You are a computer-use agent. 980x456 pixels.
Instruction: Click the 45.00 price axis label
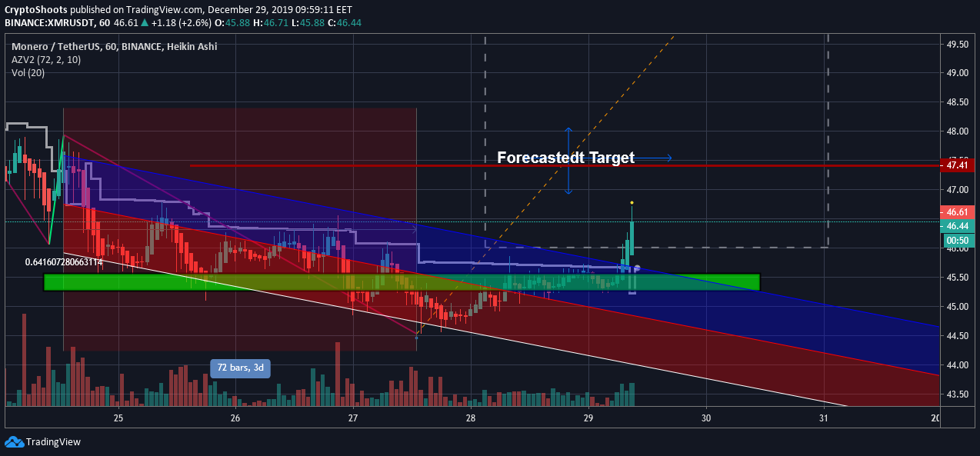957,307
